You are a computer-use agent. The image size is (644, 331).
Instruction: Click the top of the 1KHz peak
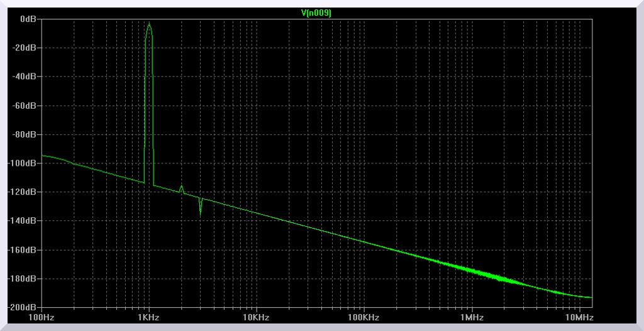click(149, 24)
